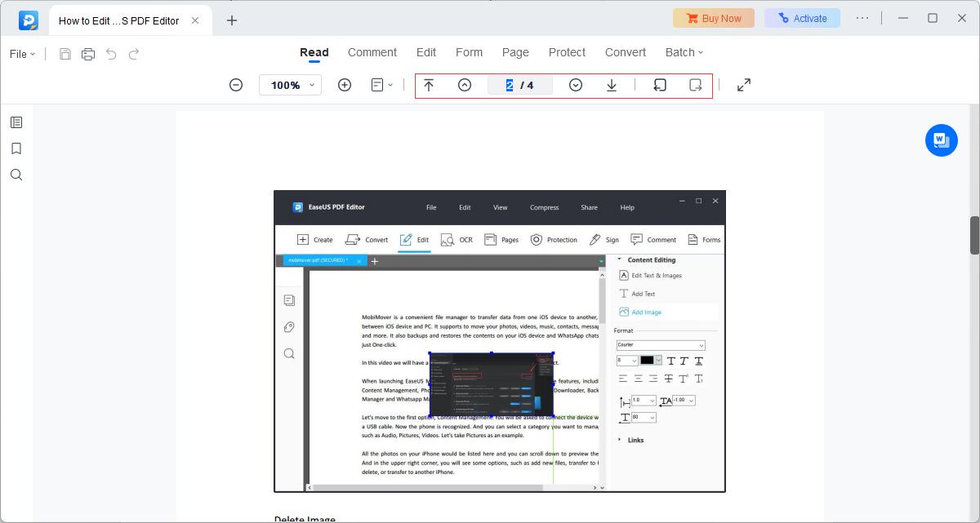Switch to the Comment tab
This screenshot has width=980, height=523.
click(x=372, y=52)
